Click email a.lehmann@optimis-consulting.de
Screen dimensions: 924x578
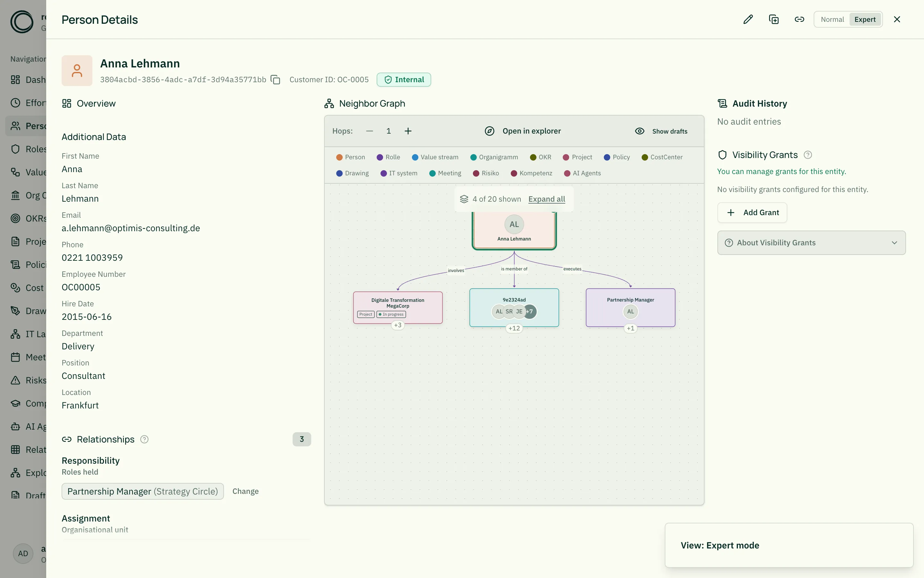click(x=131, y=228)
